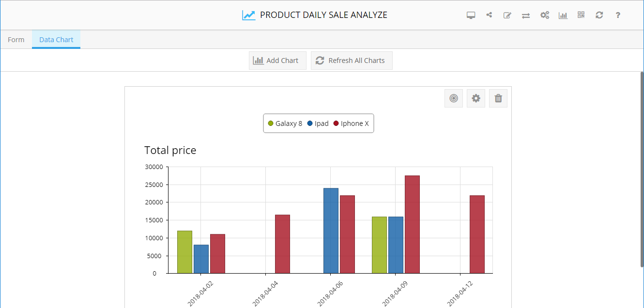
Task: Click the red Iphone X bar for 2018-04-09
Action: tap(412, 224)
